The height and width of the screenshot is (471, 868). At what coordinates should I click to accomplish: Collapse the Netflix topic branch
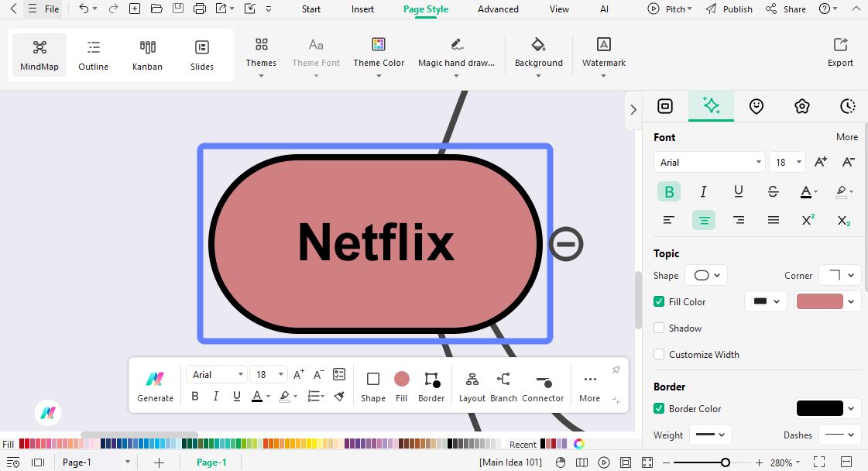566,244
